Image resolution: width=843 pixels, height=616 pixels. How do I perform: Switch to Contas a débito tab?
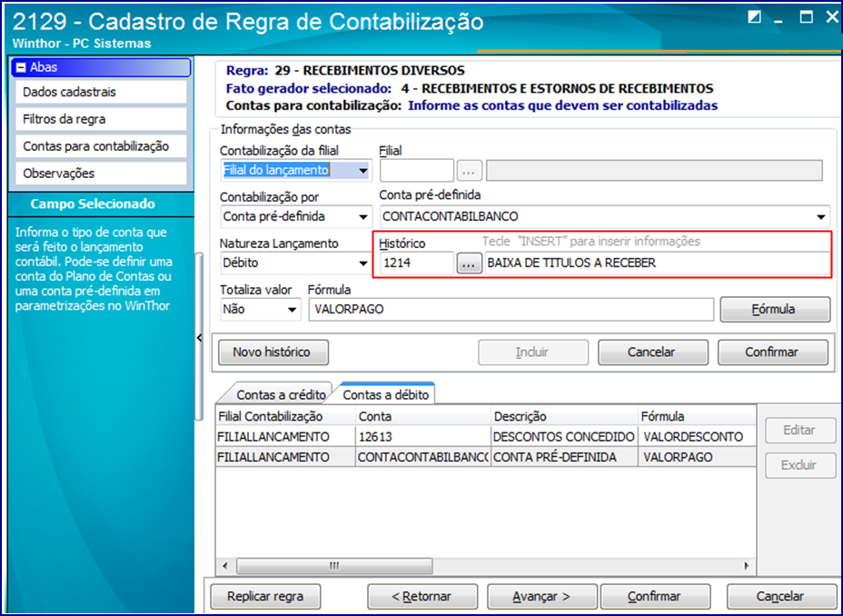click(x=385, y=394)
